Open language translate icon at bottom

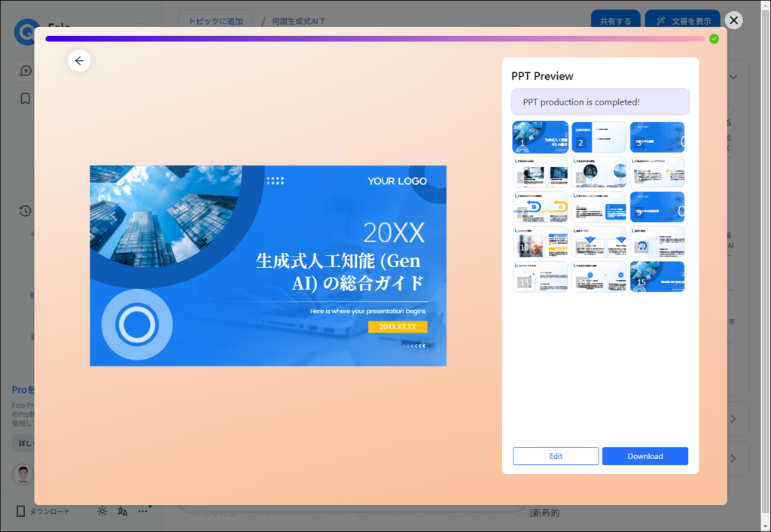(123, 512)
